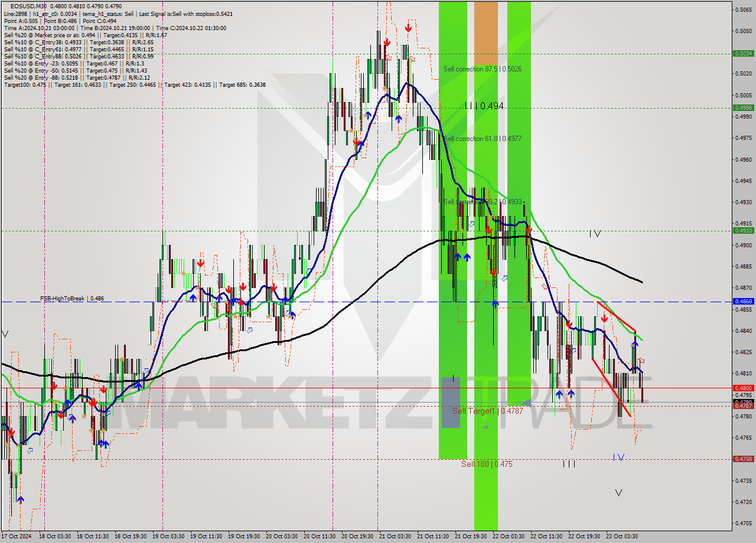This screenshot has width=756, height=543.
Task: Click the '19 Oct 11:30' time label
Action: (206, 537)
